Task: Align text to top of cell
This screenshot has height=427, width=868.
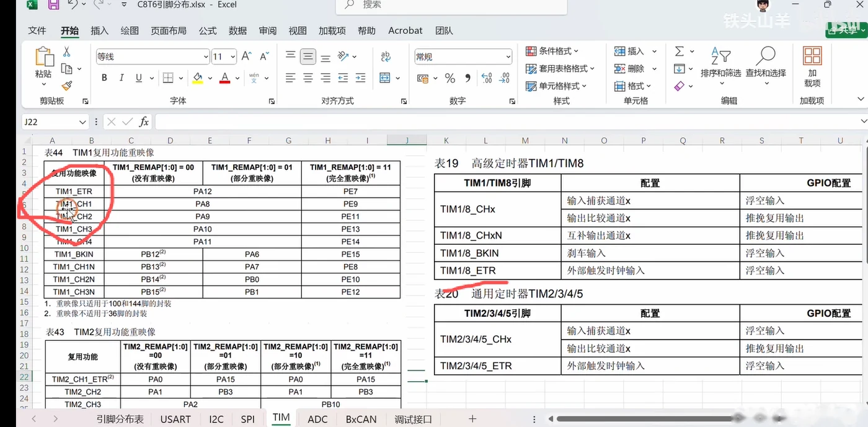Action: (x=290, y=56)
